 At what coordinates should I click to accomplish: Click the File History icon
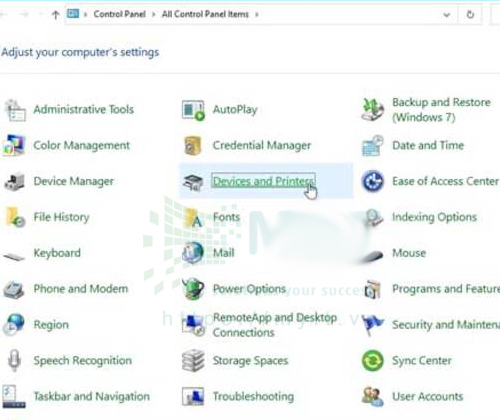click(x=15, y=217)
